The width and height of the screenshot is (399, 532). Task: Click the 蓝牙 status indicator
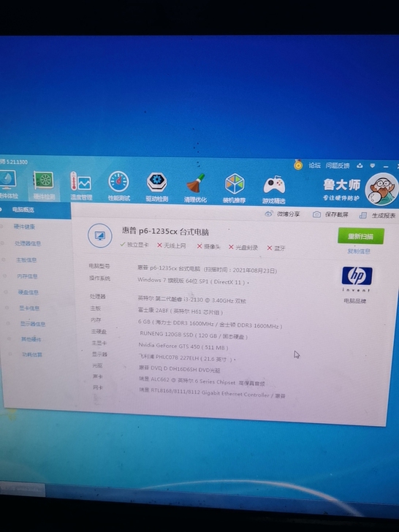pos(276,248)
